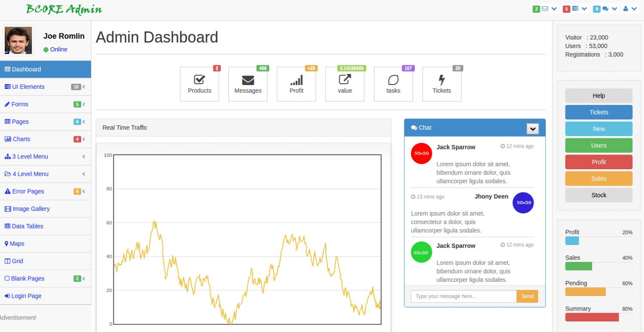Expand the 4 Level Menu item

tap(46, 174)
